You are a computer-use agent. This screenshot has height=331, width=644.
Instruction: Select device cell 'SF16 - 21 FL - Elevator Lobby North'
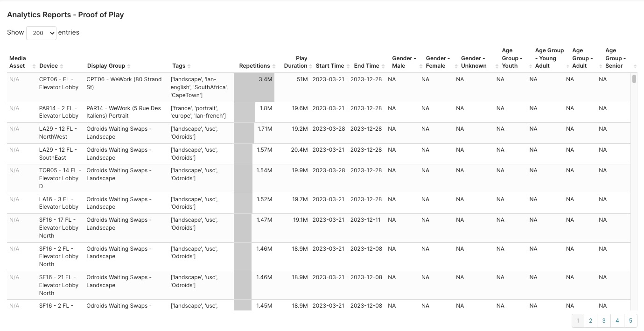59,285
